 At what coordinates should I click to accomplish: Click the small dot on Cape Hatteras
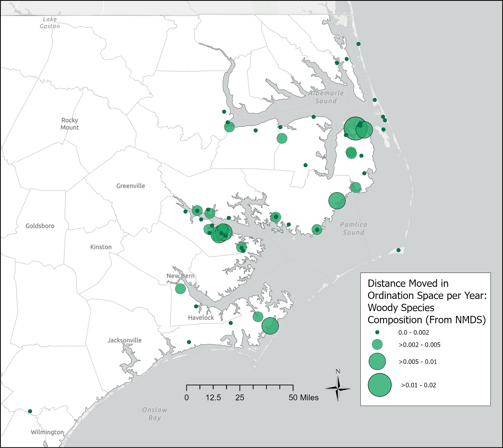pyautogui.click(x=398, y=250)
